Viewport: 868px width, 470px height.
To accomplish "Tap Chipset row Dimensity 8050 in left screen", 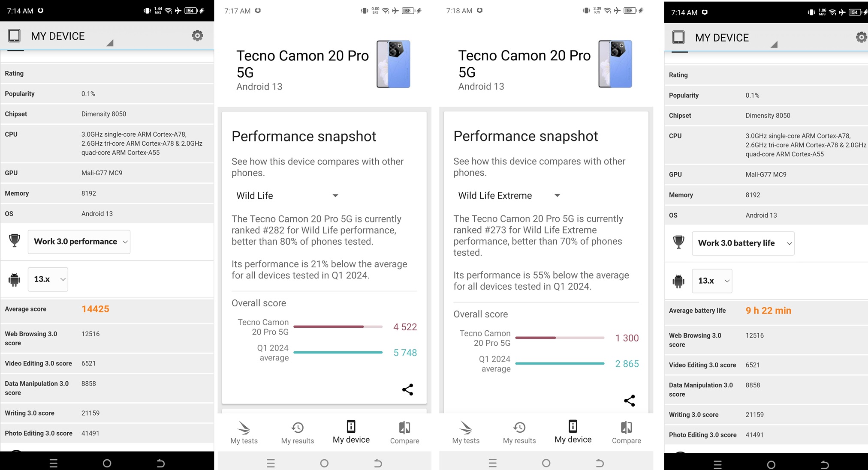I will click(x=107, y=114).
